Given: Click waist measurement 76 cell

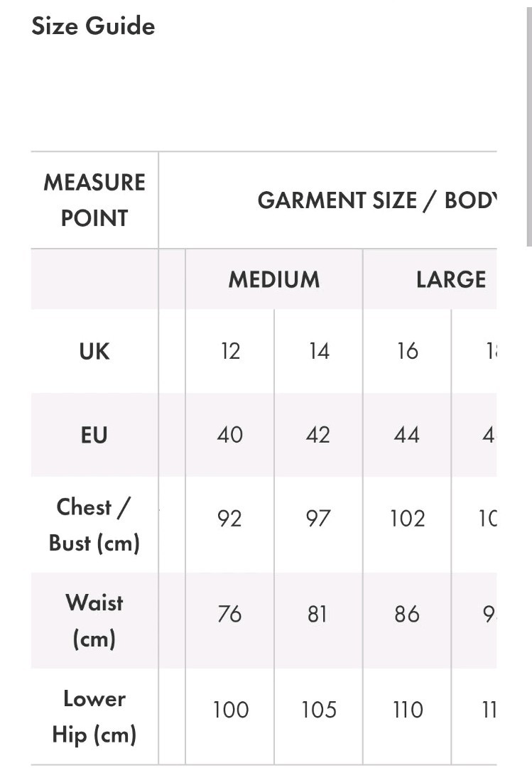Looking at the screenshot, I should tap(230, 615).
